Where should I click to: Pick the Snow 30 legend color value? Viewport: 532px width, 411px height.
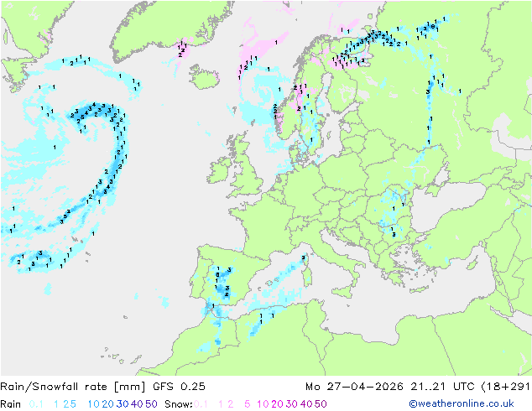pyautogui.click(x=292, y=404)
